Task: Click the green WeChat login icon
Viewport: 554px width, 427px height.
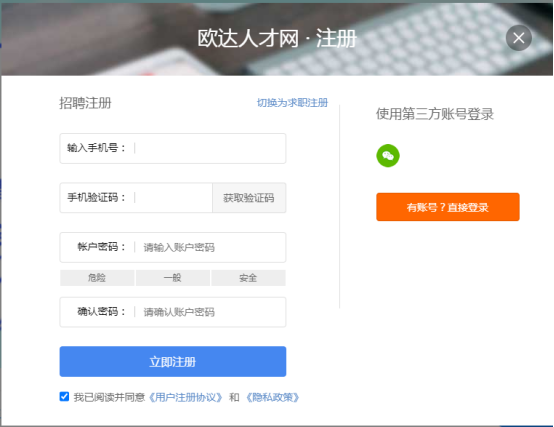Action: (x=388, y=155)
